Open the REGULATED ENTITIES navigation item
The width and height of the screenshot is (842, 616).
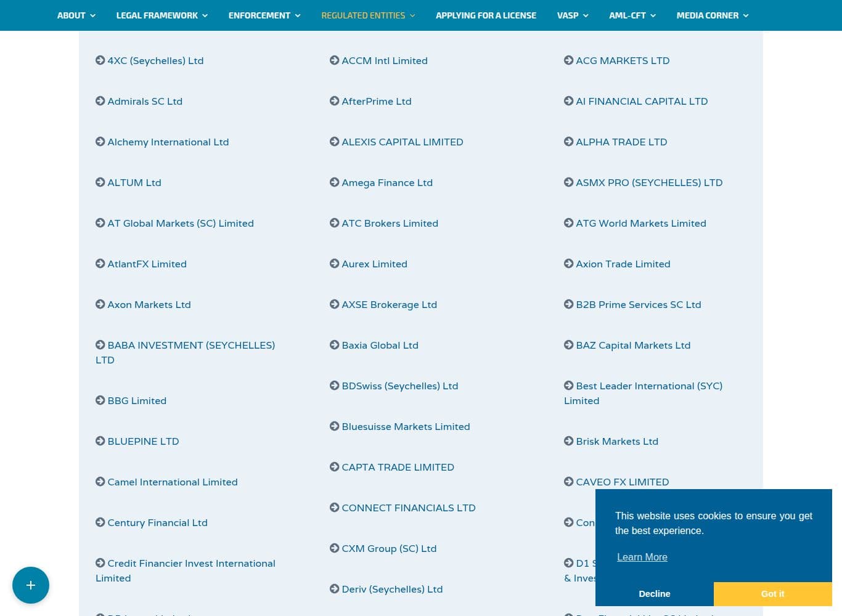(x=363, y=15)
